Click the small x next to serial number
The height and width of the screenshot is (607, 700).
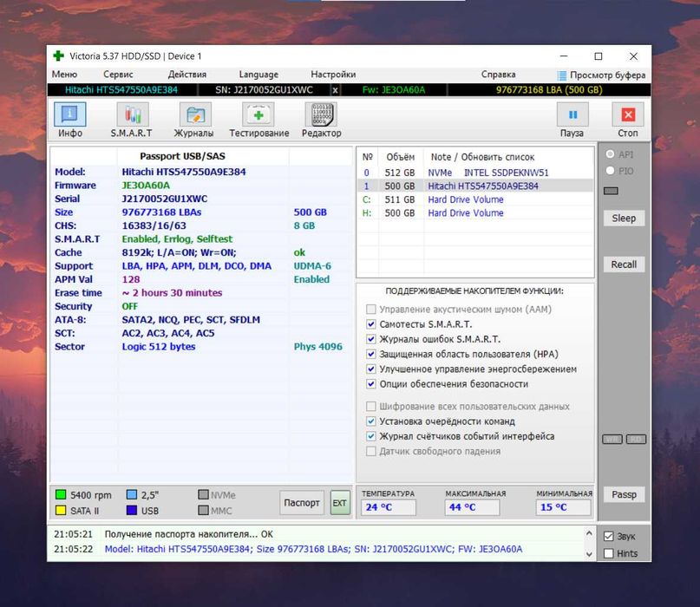point(336,90)
